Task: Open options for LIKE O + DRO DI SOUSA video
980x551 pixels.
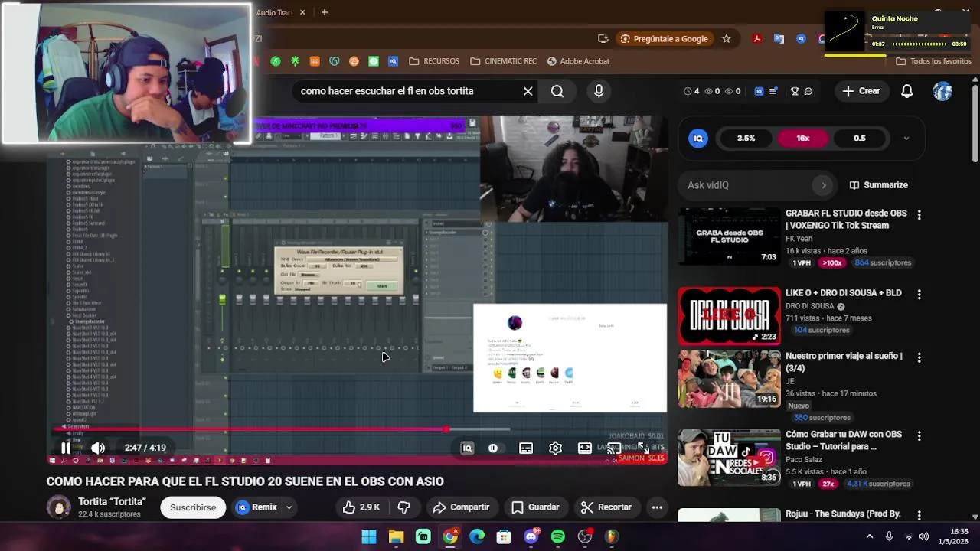Action: coord(919,295)
